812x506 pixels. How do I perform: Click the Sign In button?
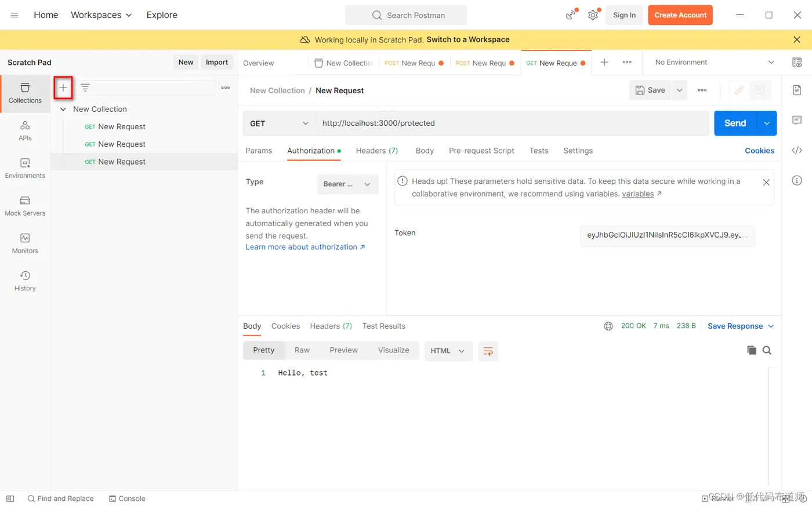tap(624, 15)
